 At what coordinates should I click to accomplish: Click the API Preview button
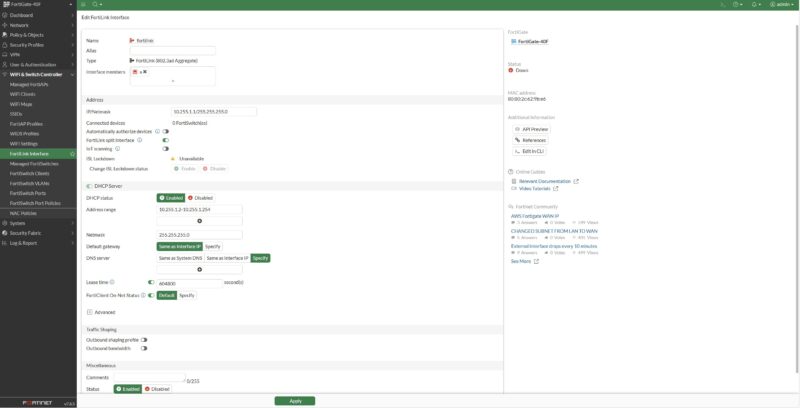tap(531, 130)
